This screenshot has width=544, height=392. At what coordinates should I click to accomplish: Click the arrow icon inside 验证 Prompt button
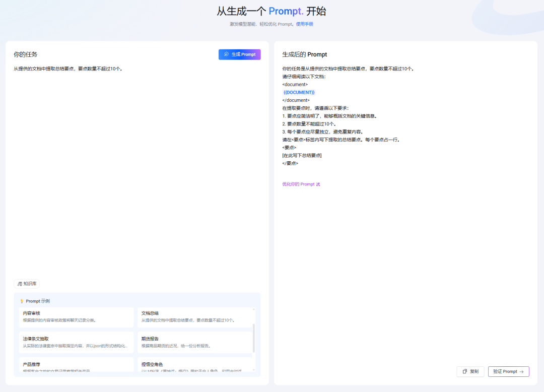[522, 371]
